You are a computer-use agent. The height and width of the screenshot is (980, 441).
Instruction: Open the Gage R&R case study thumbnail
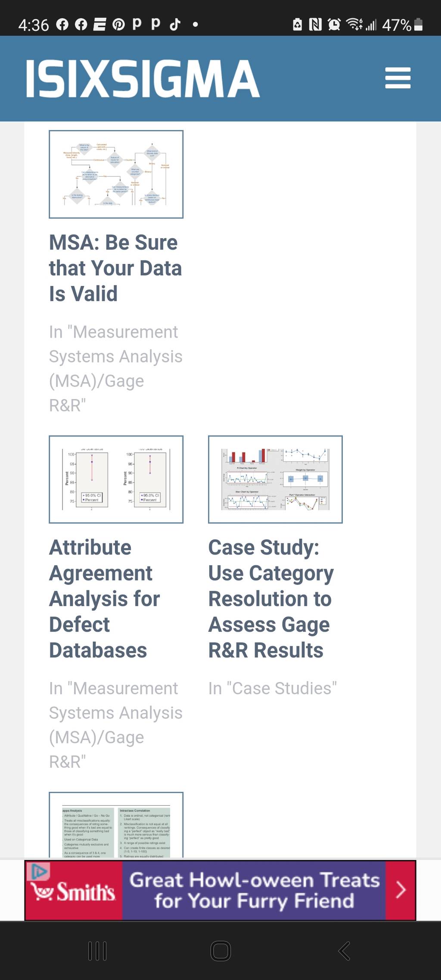point(275,479)
